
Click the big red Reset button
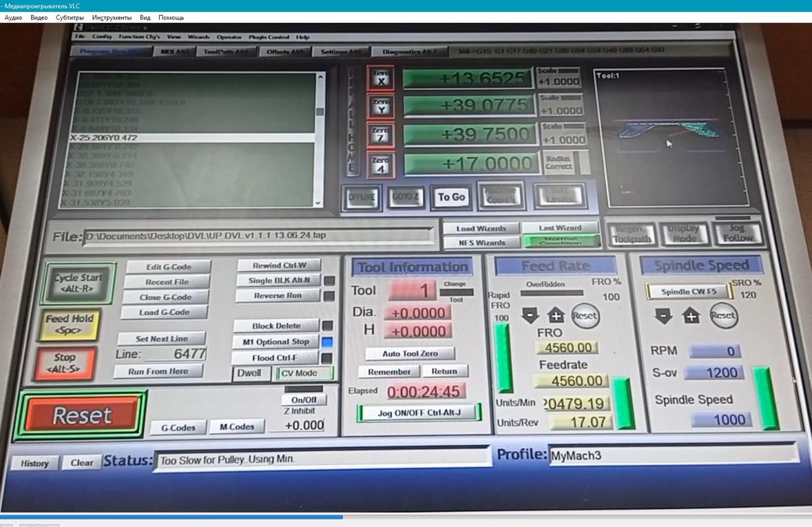point(82,415)
